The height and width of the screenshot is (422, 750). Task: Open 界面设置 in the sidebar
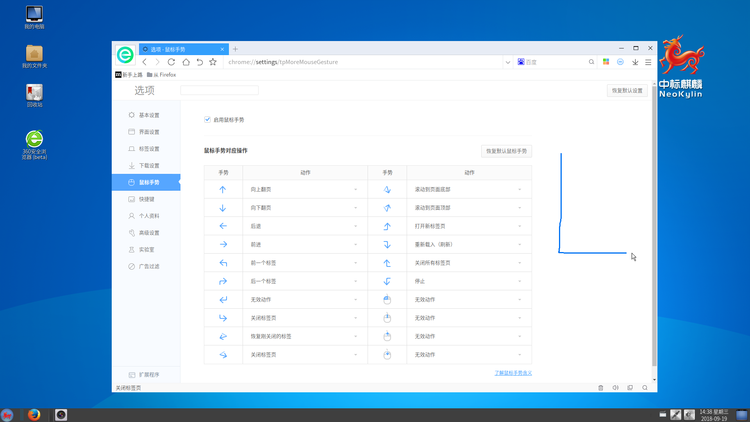pos(146,132)
